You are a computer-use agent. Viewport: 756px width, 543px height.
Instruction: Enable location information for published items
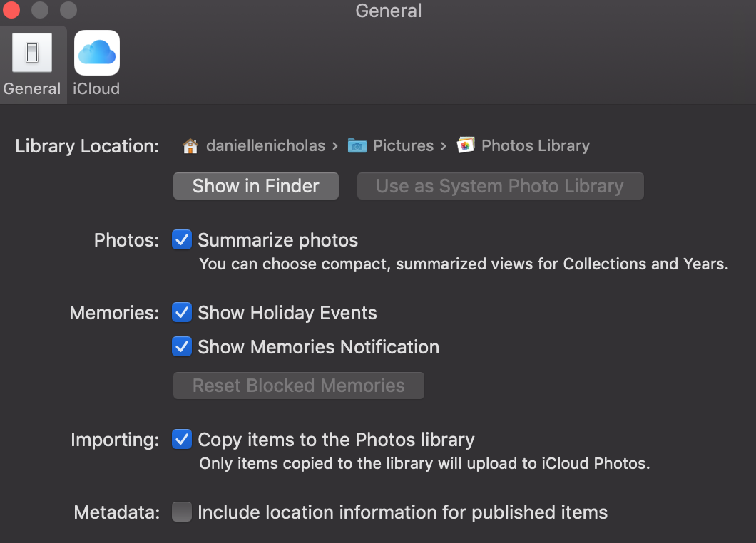click(182, 512)
